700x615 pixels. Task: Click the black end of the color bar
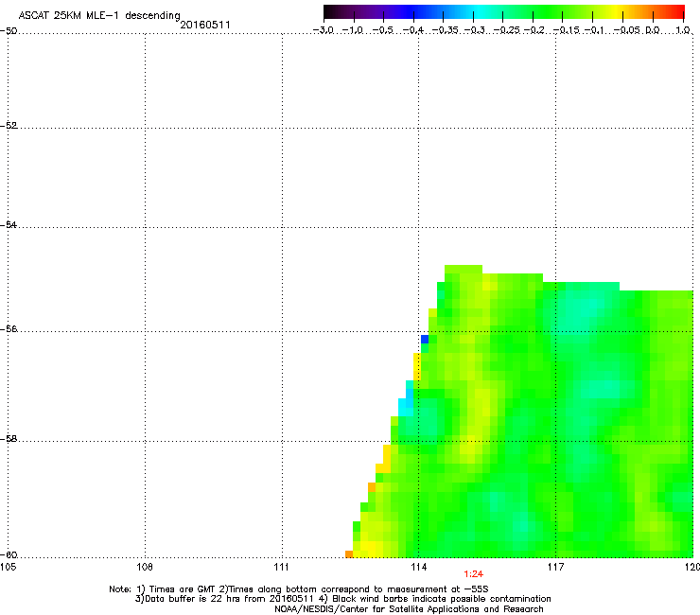(330, 12)
